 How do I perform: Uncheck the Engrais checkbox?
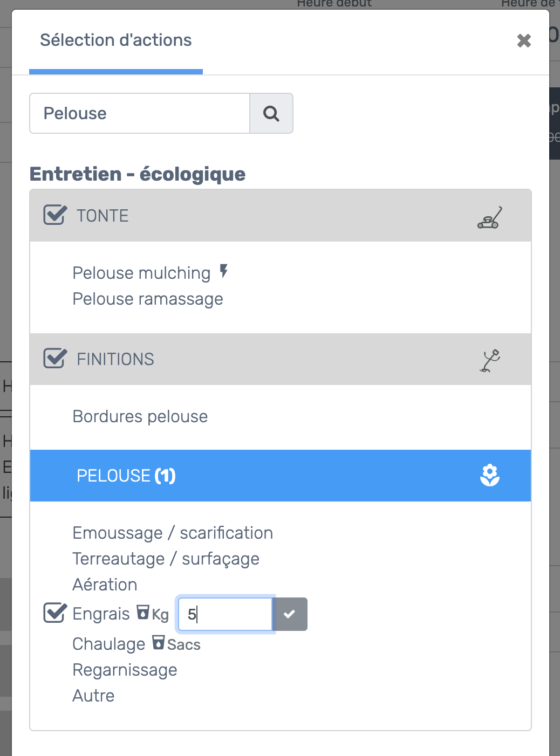tap(55, 613)
